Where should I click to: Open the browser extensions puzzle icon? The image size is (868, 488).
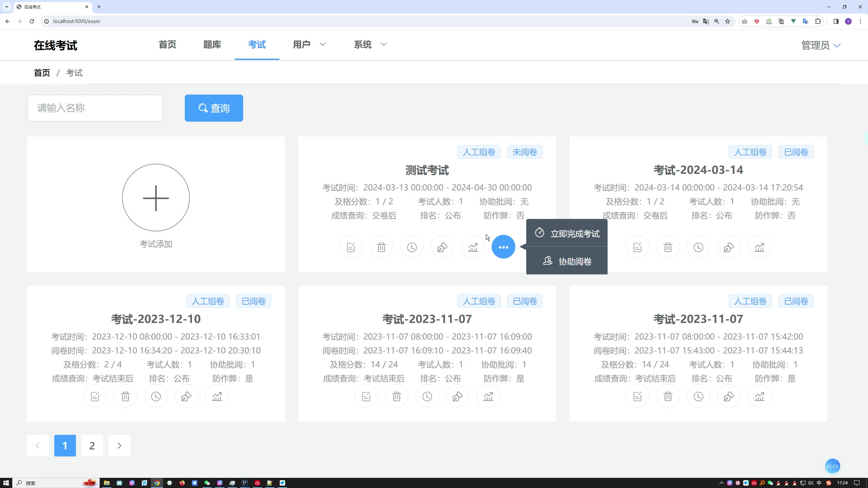pyautogui.click(x=818, y=21)
